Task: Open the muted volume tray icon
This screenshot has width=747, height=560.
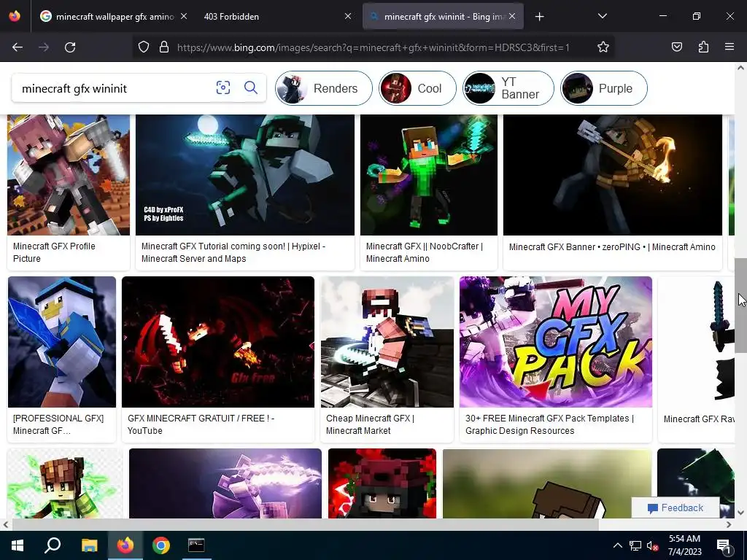Action: (652, 545)
